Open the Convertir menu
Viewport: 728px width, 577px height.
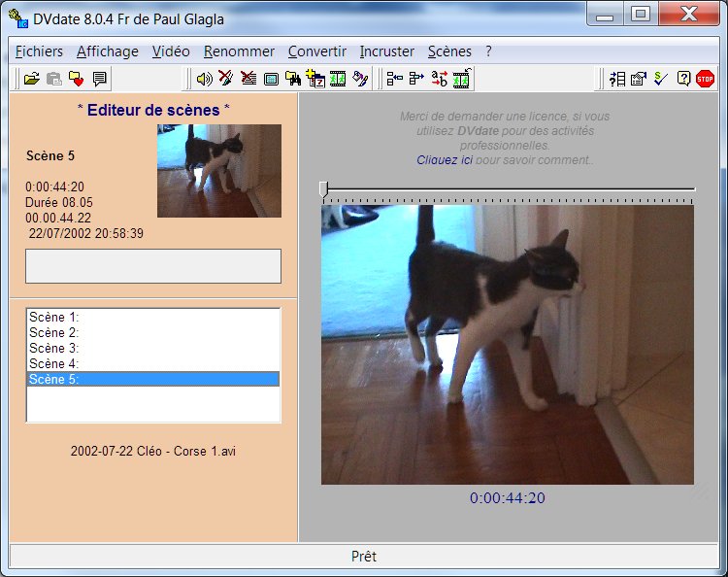317,51
